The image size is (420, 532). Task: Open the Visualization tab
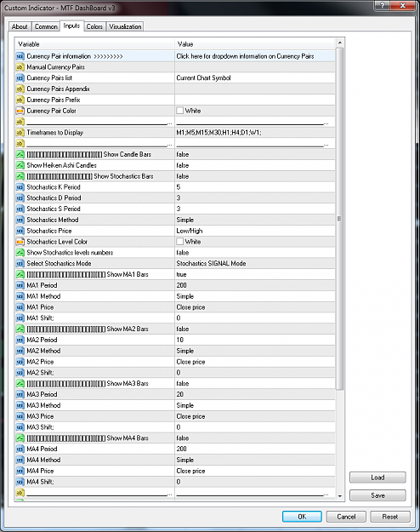tap(125, 26)
